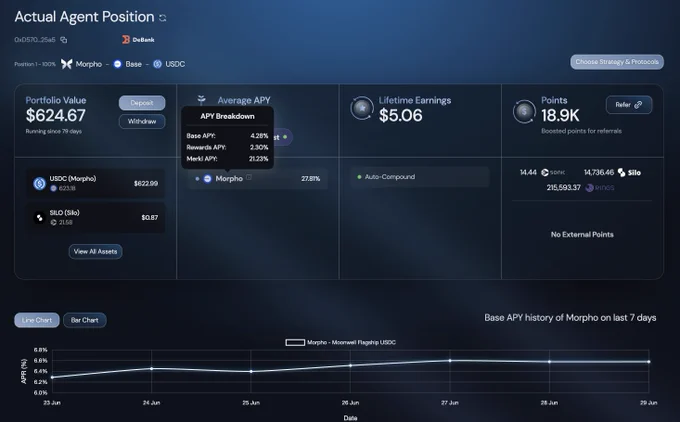Open View All Assets
The width and height of the screenshot is (680, 422).
95,252
